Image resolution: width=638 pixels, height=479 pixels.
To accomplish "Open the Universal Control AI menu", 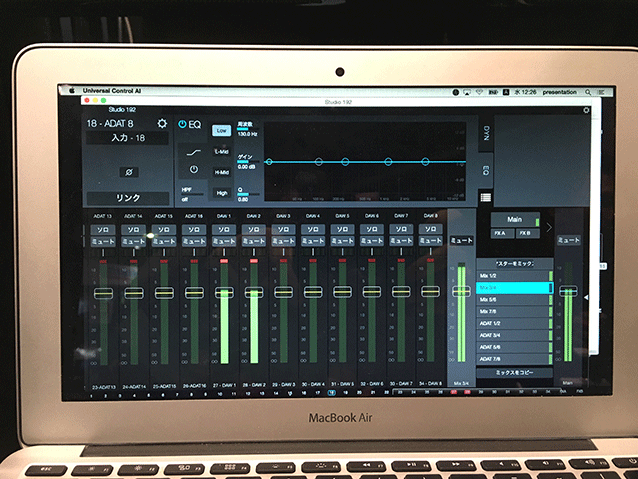I will (111, 91).
